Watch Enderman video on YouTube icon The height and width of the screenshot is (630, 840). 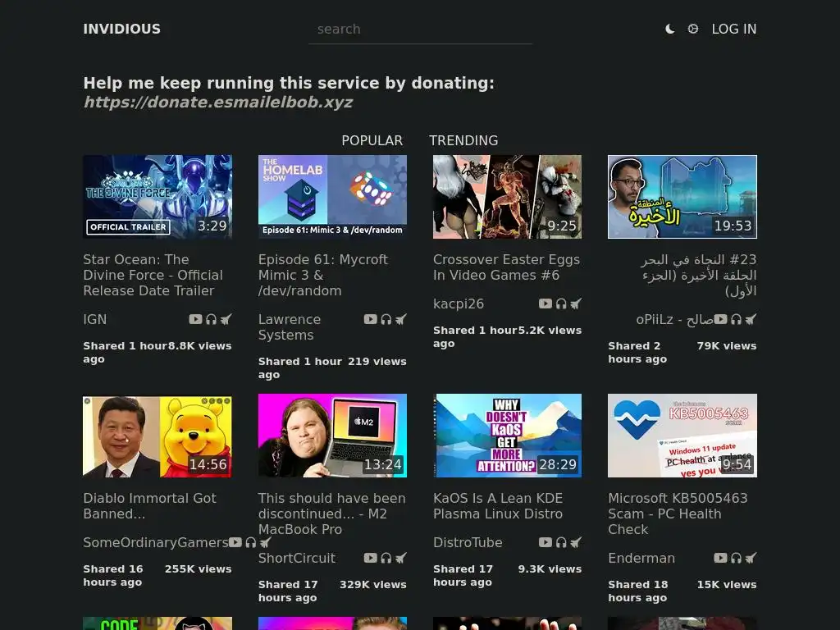tap(720, 558)
